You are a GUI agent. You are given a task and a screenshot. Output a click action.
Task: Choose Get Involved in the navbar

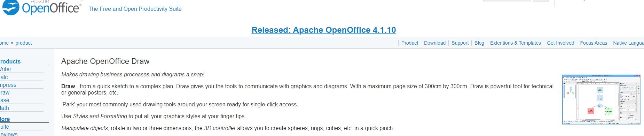(560, 43)
